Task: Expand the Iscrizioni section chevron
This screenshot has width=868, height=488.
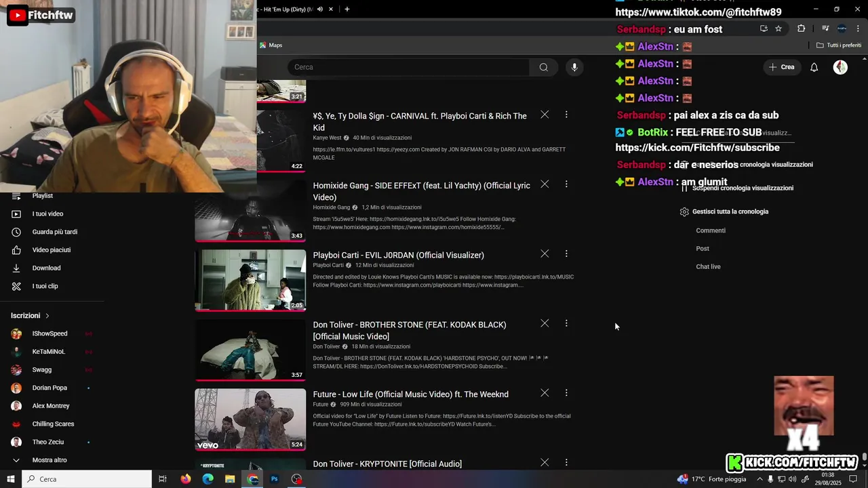Action: (x=47, y=316)
